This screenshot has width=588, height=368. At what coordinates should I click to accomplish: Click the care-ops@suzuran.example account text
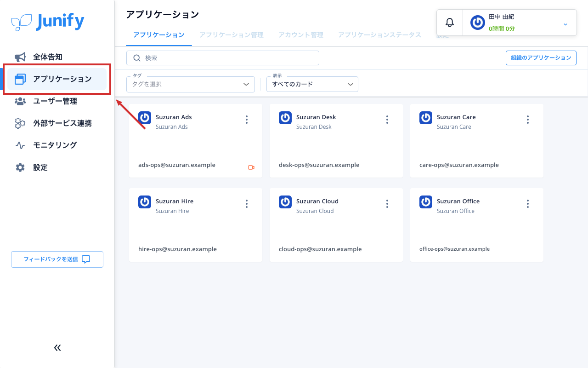(x=459, y=165)
